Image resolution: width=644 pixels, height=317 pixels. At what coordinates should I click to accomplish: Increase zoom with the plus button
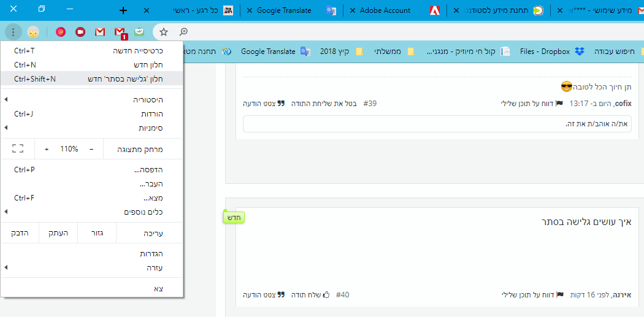(47, 149)
